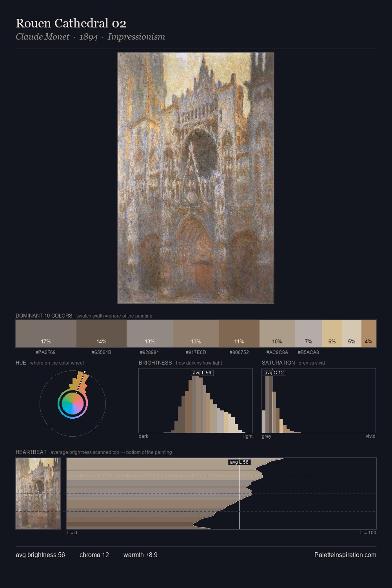Click the 'warmth +8.9' footer stat
This screenshot has width=392, height=588.
140,555
